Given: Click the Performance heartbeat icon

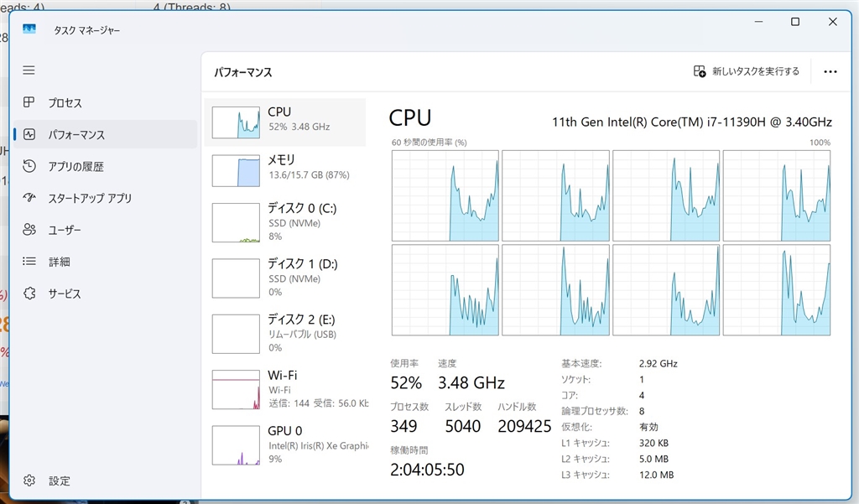Looking at the screenshot, I should [x=29, y=134].
